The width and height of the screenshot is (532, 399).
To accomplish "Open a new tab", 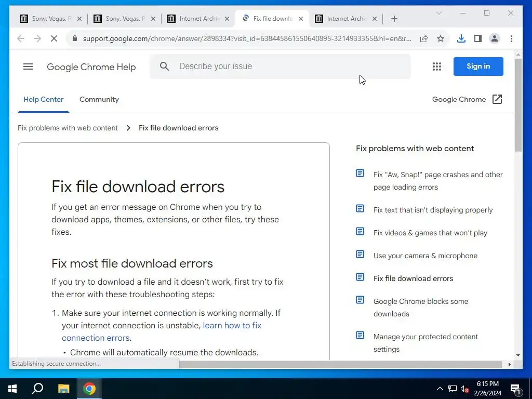I will [394, 19].
